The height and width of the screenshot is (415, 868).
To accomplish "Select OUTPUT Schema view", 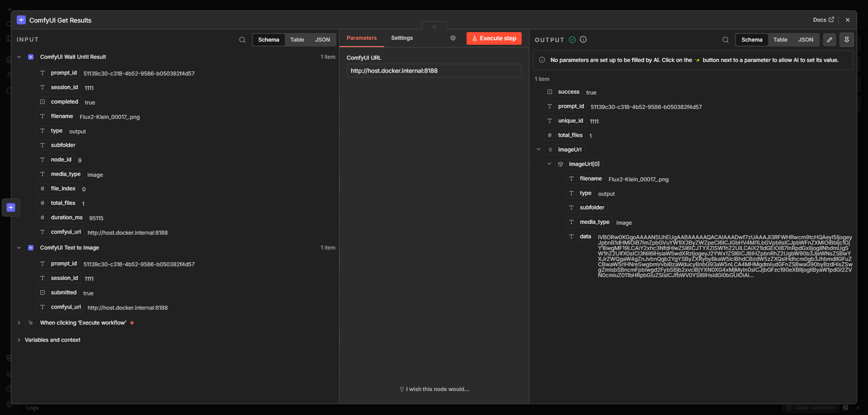I will click(752, 40).
